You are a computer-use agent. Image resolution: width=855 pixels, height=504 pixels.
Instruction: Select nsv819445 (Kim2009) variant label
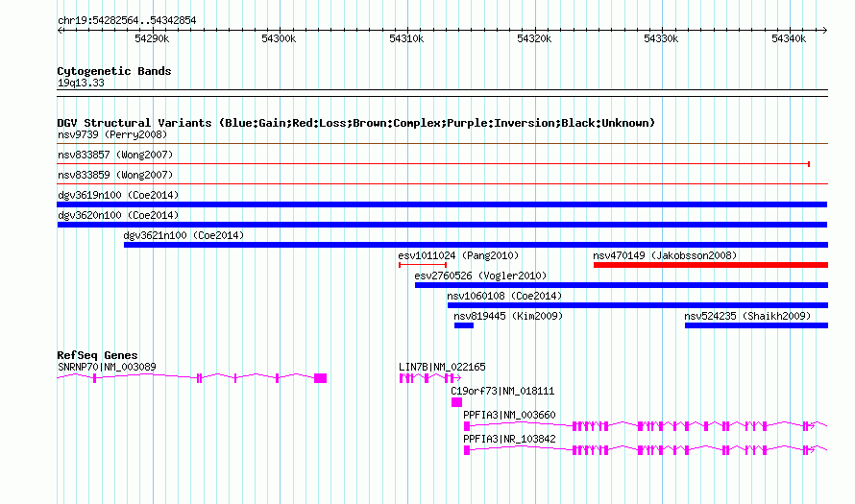click(508, 316)
